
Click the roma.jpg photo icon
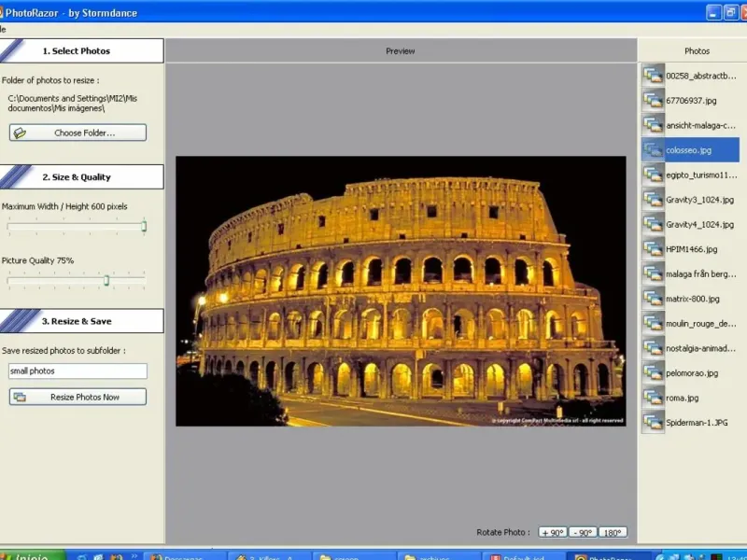653,398
